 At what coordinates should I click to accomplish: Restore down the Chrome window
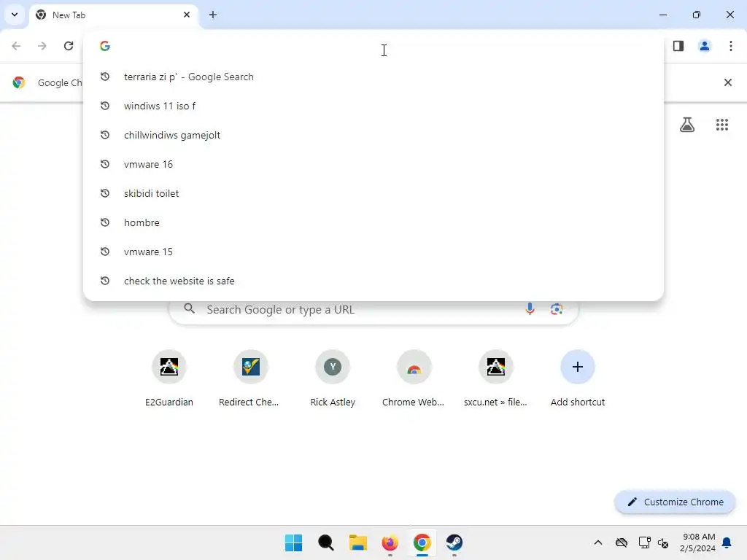(697, 15)
